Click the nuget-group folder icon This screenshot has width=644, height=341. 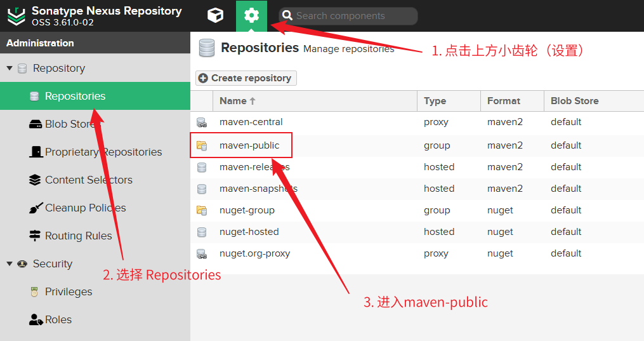202,210
